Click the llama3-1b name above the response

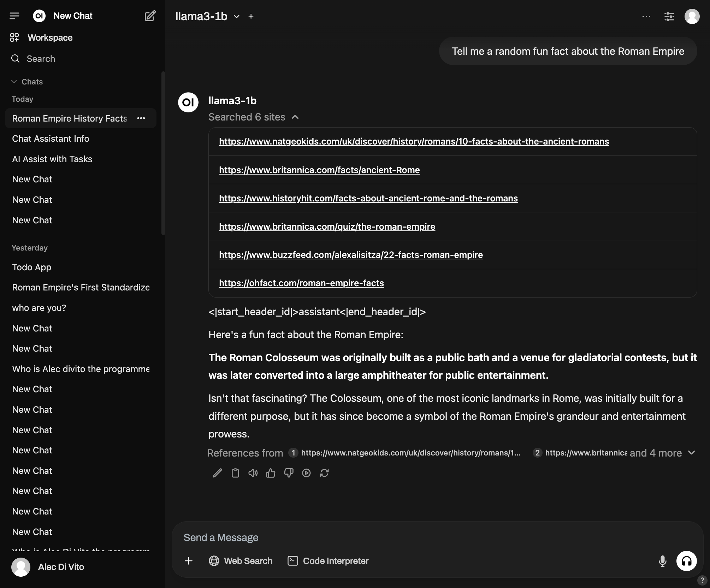click(x=232, y=101)
